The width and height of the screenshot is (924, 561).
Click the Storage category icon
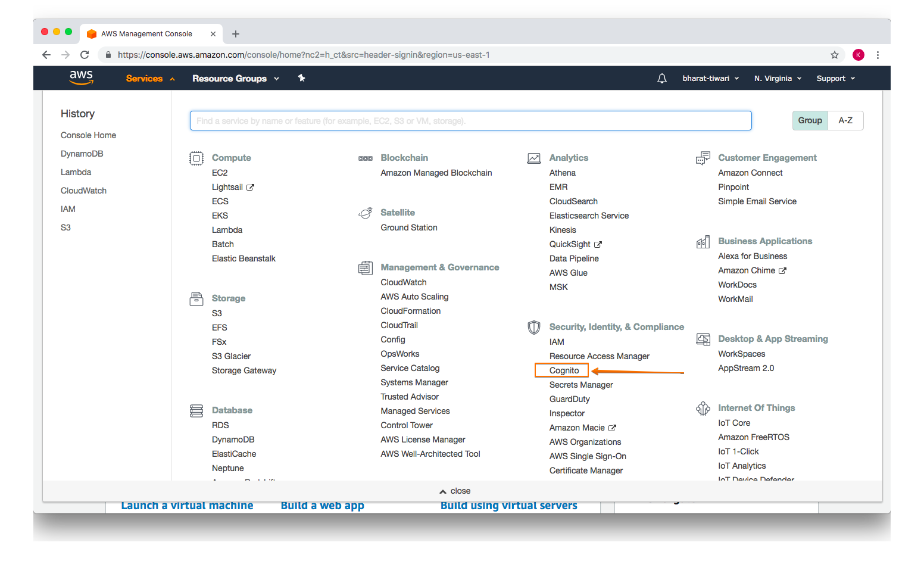pyautogui.click(x=196, y=299)
